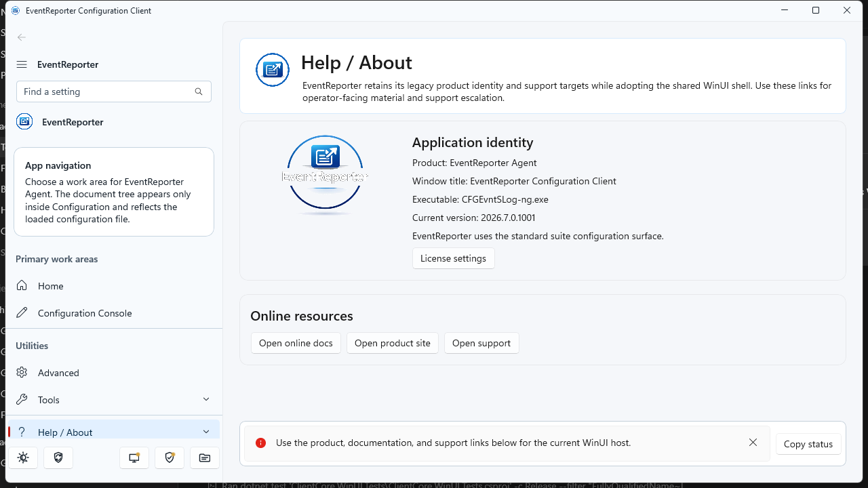This screenshot has height=488, width=868.
Task: Expand the Help / About chevron
Action: click(x=206, y=432)
